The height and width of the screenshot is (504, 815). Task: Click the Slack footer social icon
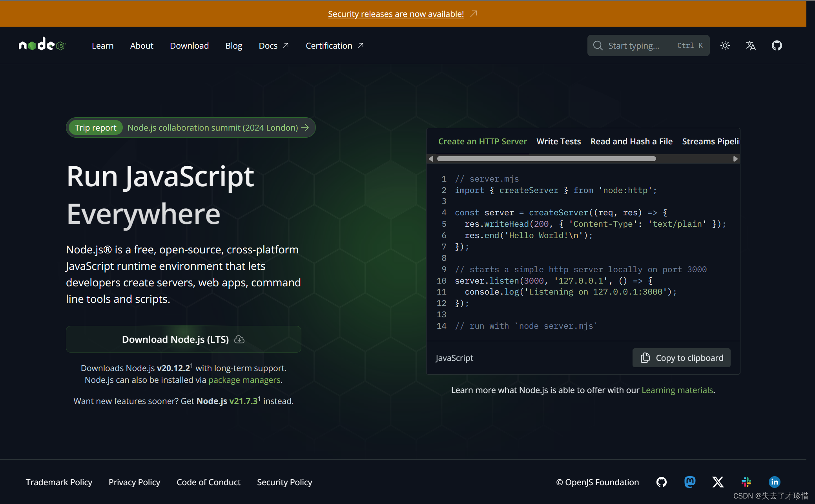click(x=746, y=482)
